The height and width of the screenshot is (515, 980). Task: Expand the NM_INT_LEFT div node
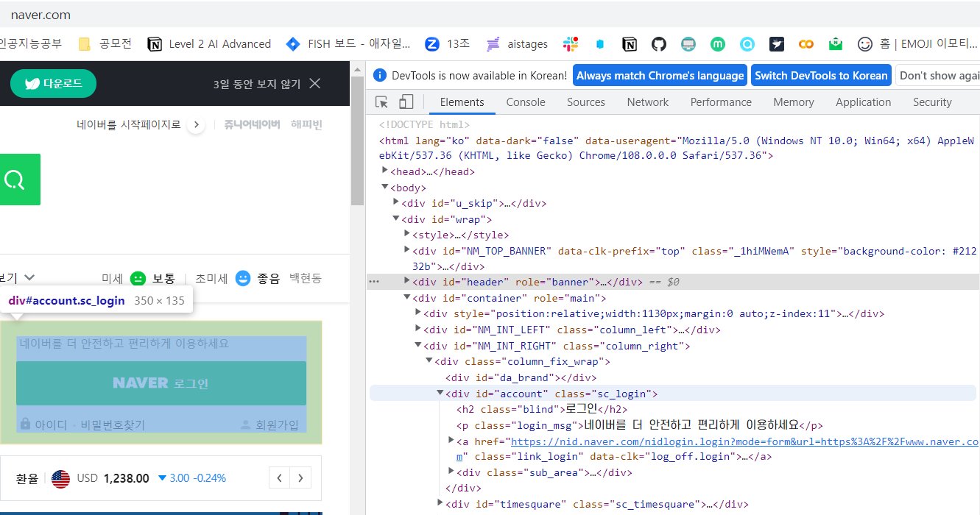pyautogui.click(x=418, y=330)
